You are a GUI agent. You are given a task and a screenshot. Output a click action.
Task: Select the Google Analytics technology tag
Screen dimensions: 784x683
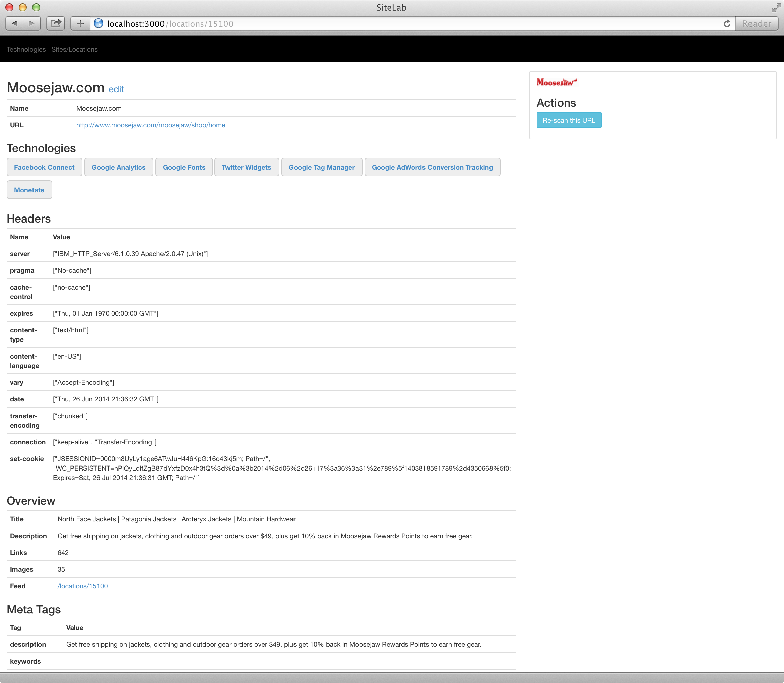click(119, 167)
